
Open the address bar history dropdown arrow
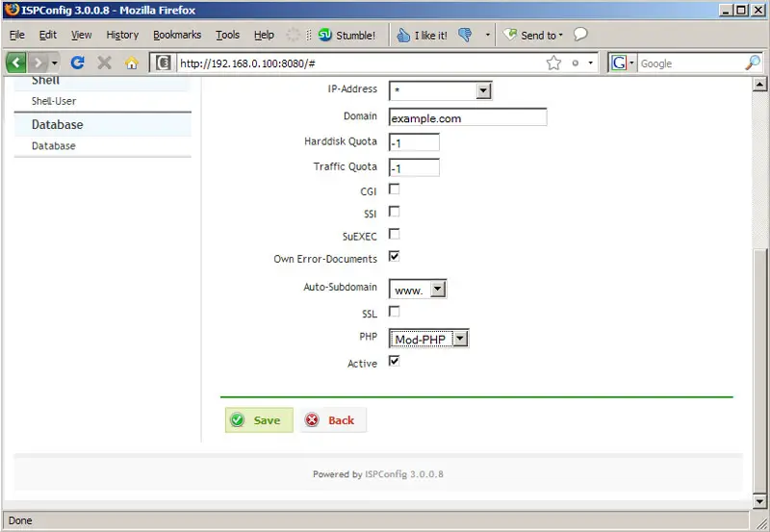pos(590,63)
